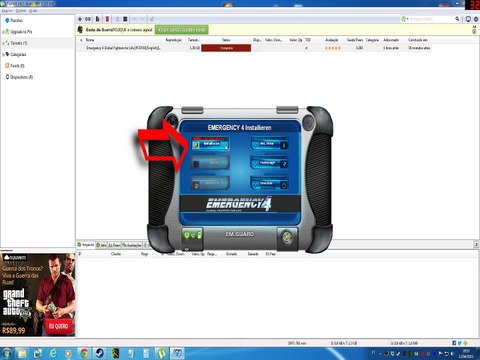
Task: Click the Installieren button in installer
Action: pyautogui.click(x=210, y=144)
